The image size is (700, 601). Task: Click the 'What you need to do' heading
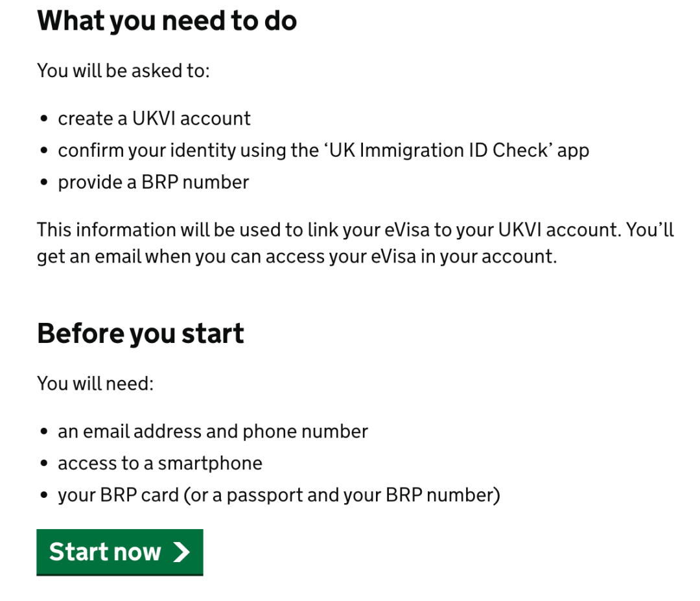coord(167,21)
